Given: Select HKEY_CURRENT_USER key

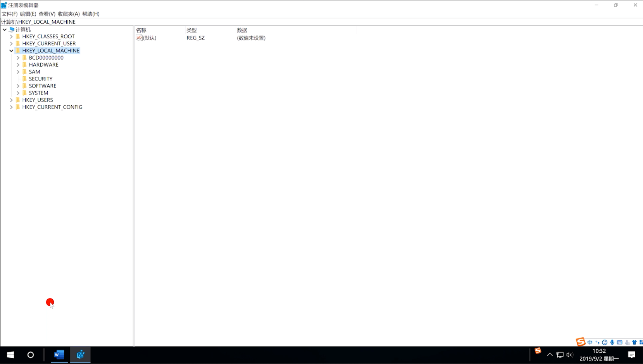Looking at the screenshot, I should tap(49, 43).
